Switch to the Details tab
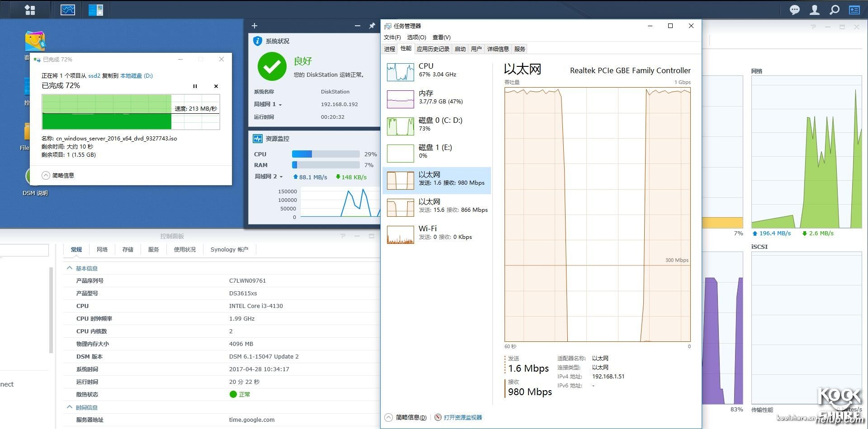The image size is (868, 429). coord(498,49)
